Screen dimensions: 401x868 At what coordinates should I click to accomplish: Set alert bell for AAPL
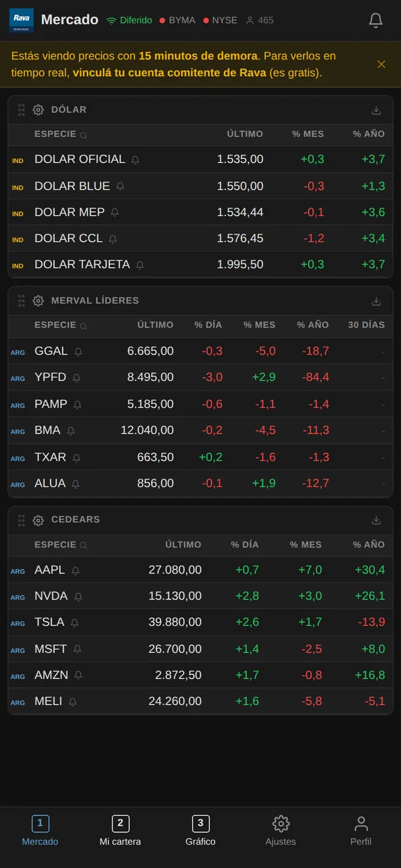pos(76,571)
